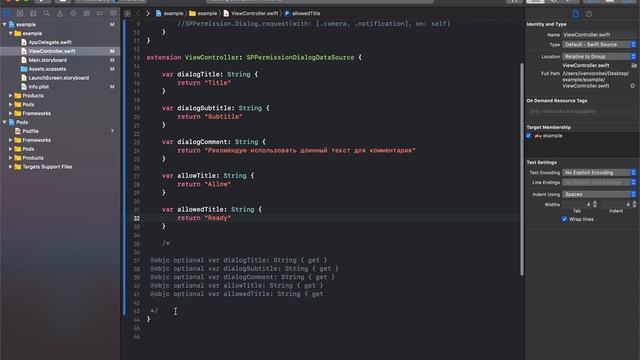Open Indent Using Spaces dropdown
This screenshot has width=640, height=360.
point(599,194)
